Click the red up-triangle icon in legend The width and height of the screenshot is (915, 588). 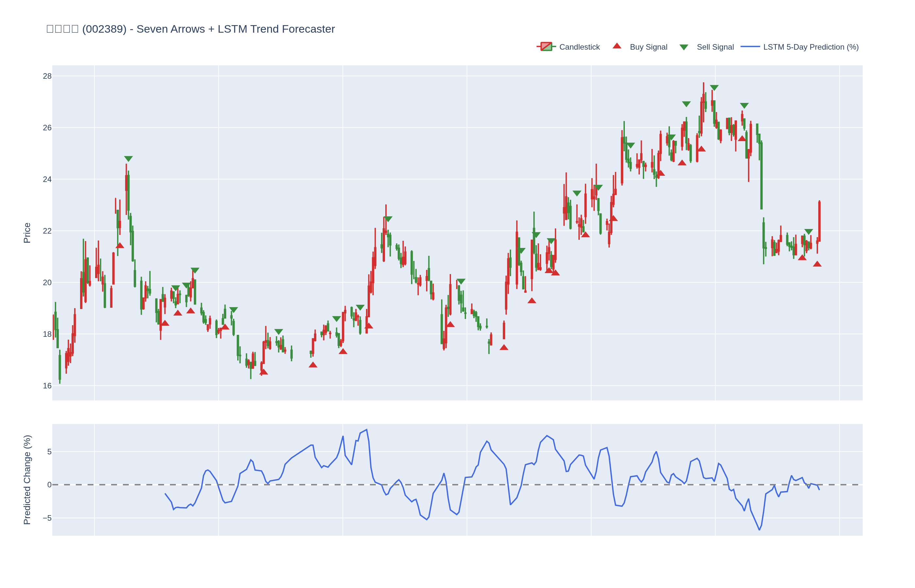pos(617,46)
